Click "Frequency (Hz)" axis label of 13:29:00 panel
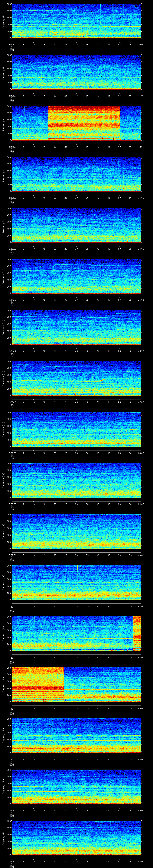This screenshot has height=868, width=153. 3,21
